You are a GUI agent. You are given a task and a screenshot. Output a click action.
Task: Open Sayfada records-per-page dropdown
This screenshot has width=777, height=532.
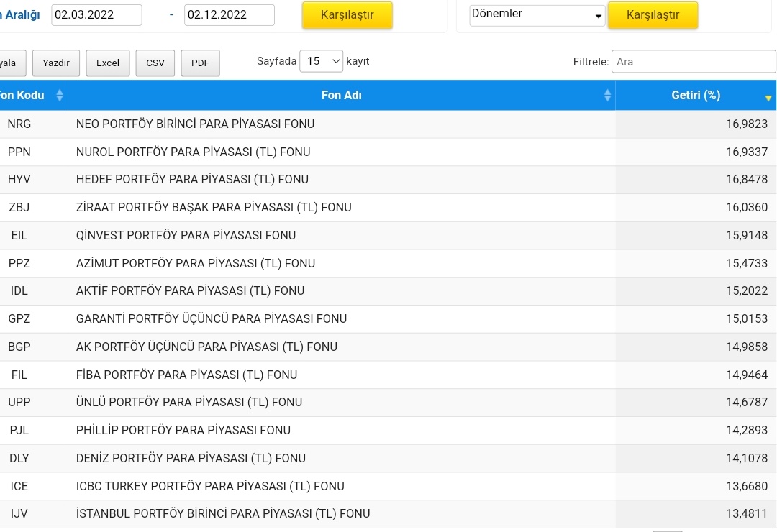pyautogui.click(x=321, y=61)
